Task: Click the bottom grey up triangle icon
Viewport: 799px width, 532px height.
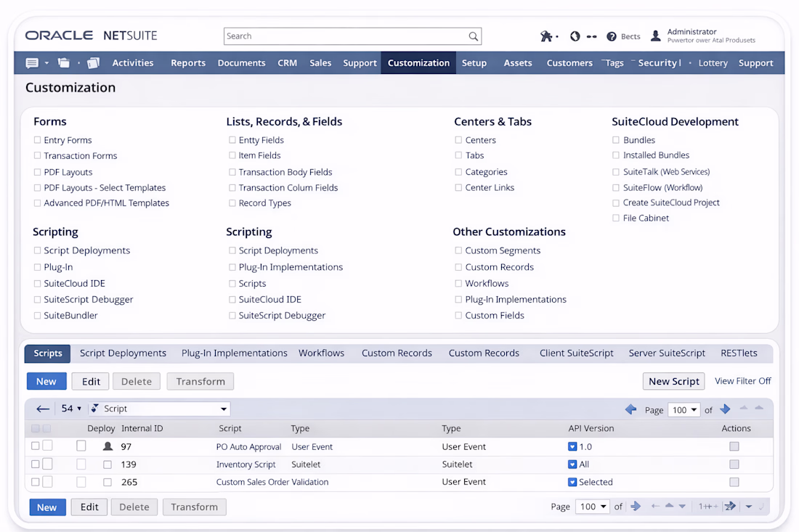Action: pos(670,506)
